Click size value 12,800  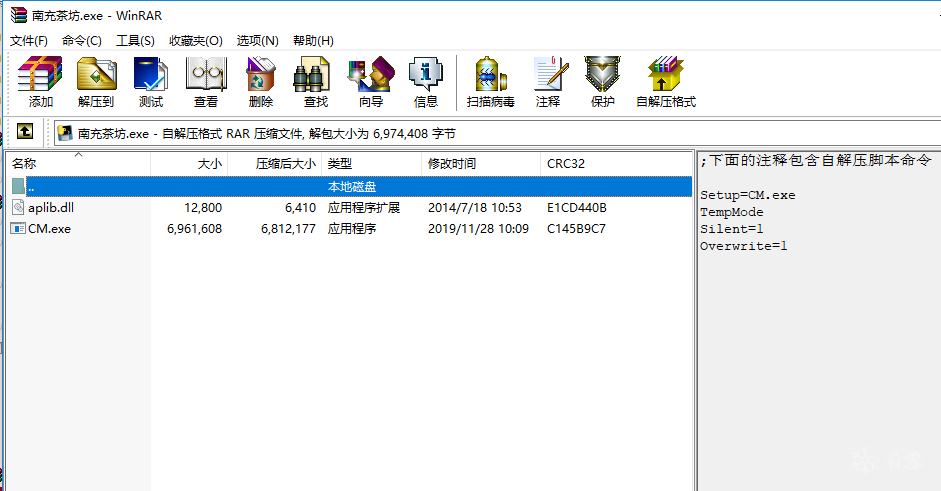click(x=203, y=208)
